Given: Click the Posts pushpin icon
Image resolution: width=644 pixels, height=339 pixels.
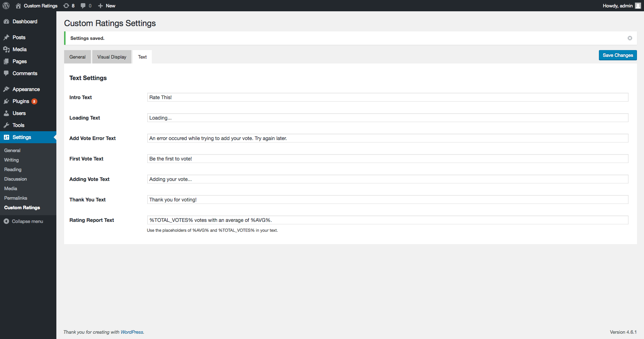Looking at the screenshot, I should tap(6, 37).
